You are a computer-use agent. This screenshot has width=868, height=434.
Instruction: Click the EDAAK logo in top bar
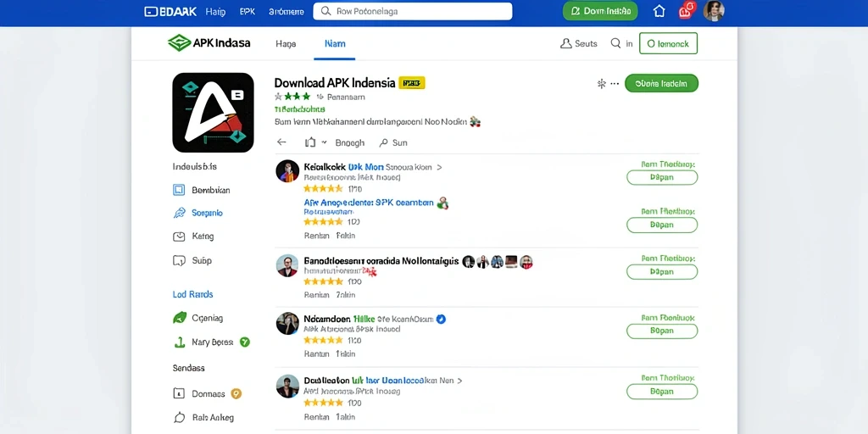(x=170, y=12)
